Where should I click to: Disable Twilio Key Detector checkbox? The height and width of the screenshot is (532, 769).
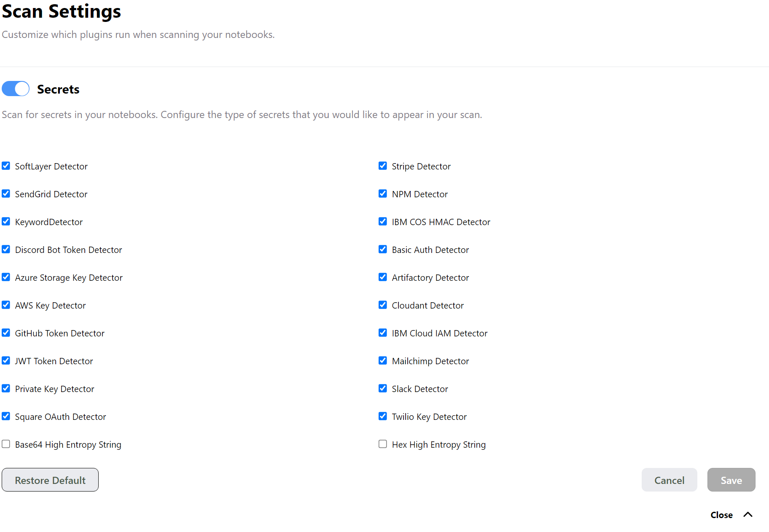pyautogui.click(x=383, y=416)
